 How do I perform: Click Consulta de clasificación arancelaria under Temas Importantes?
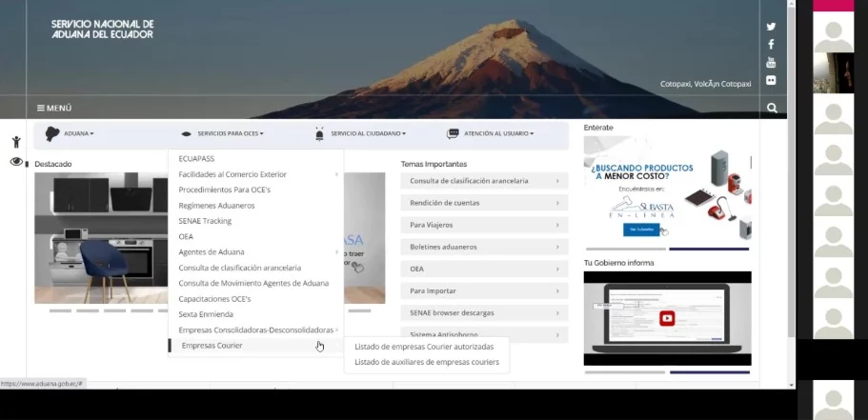click(x=483, y=181)
